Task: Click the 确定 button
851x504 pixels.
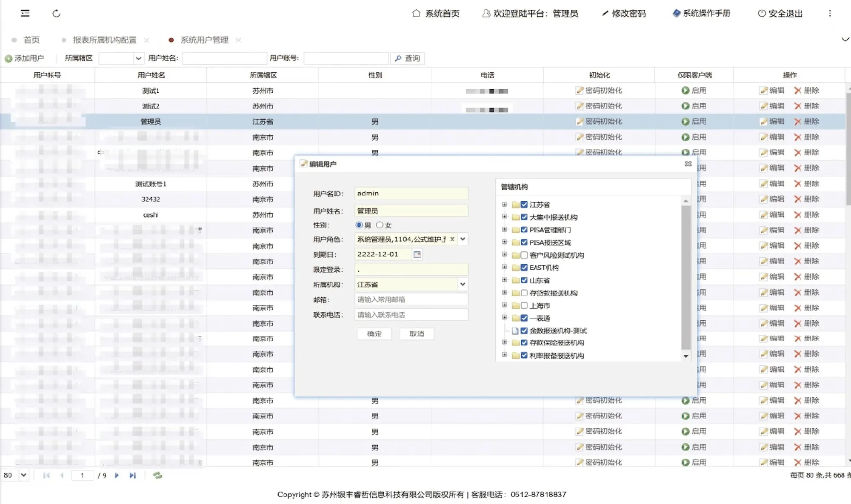Action: tap(374, 334)
